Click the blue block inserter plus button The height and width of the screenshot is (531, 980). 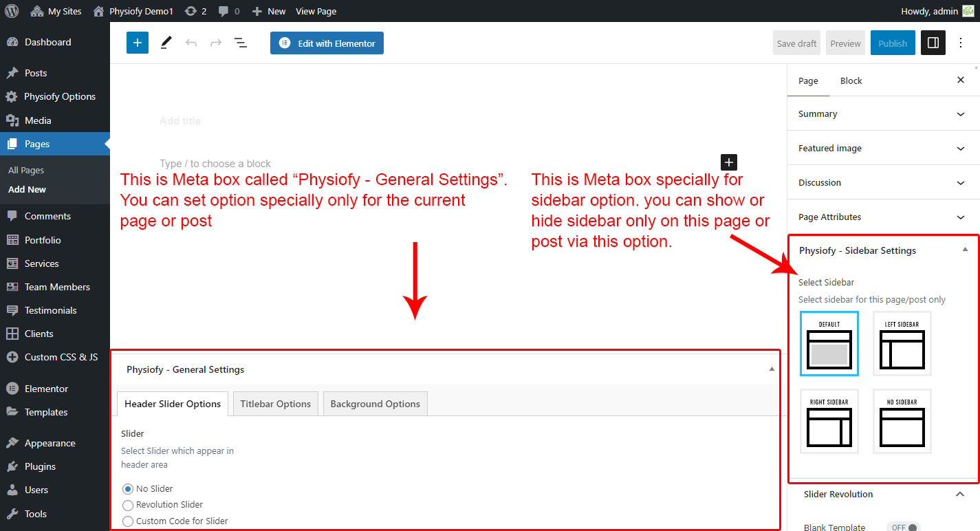point(138,43)
